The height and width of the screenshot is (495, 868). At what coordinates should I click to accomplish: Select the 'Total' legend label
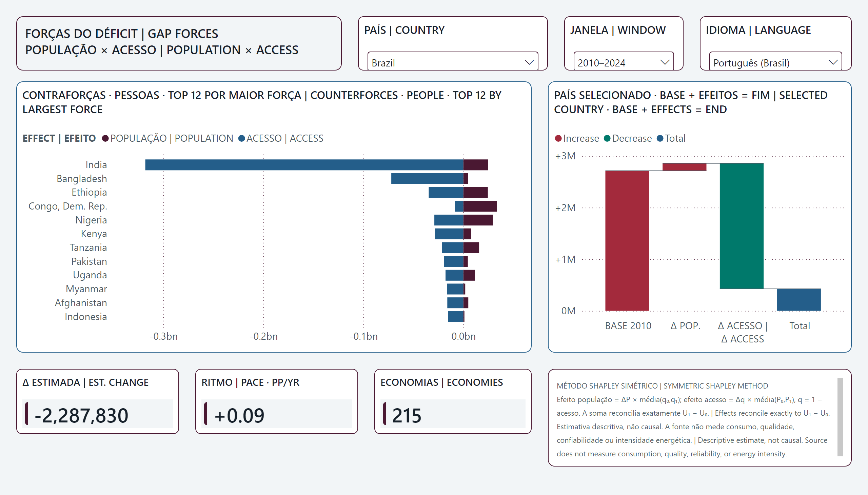pos(675,138)
